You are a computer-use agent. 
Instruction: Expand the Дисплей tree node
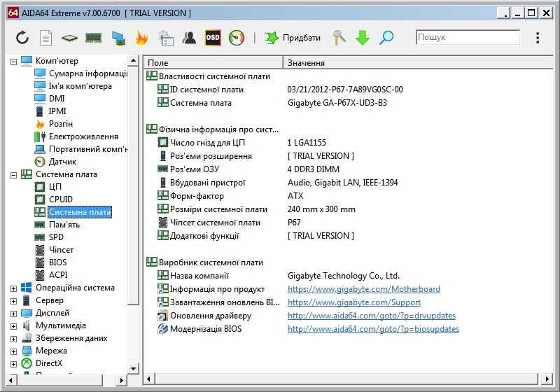[13, 314]
